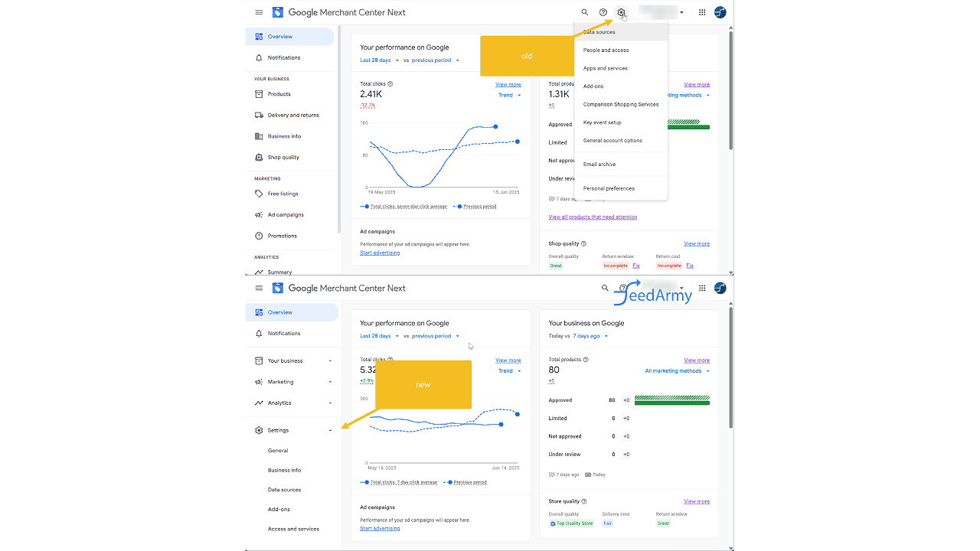Expand Analytics section in lower sidebar
This screenshot has width=980, height=551.
tap(292, 403)
